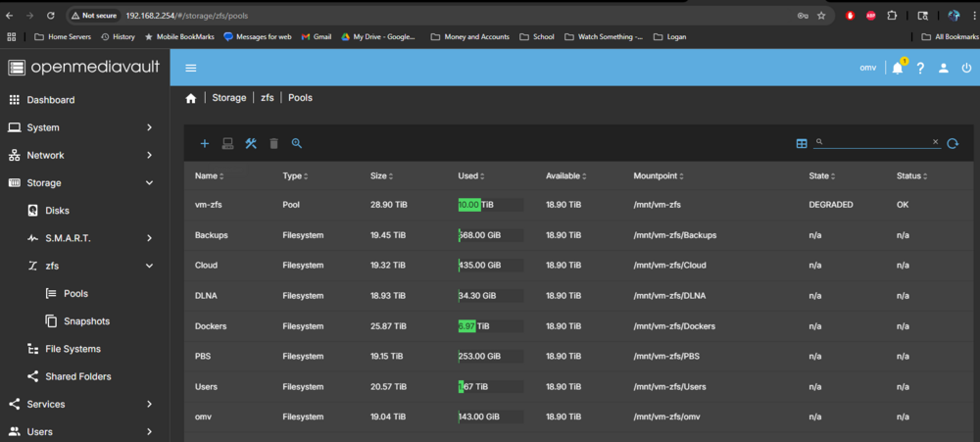980x442 pixels.
Task: Sort table by Name column
Action: [210, 176]
